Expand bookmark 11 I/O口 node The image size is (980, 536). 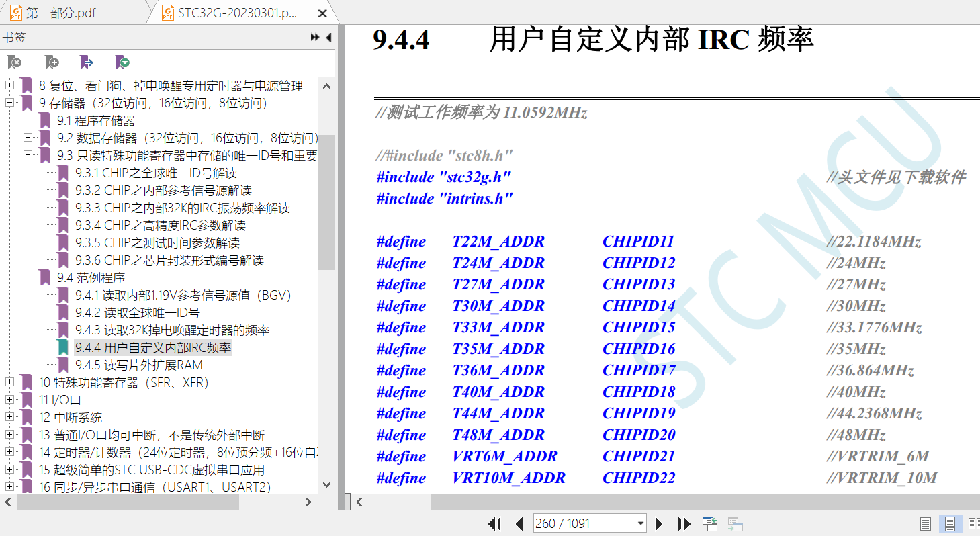pos(10,400)
